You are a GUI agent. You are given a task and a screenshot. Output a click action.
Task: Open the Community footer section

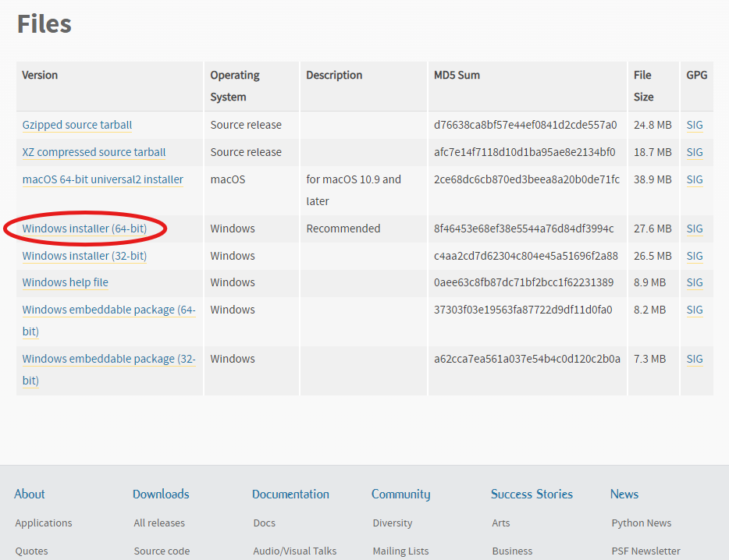[400, 494]
